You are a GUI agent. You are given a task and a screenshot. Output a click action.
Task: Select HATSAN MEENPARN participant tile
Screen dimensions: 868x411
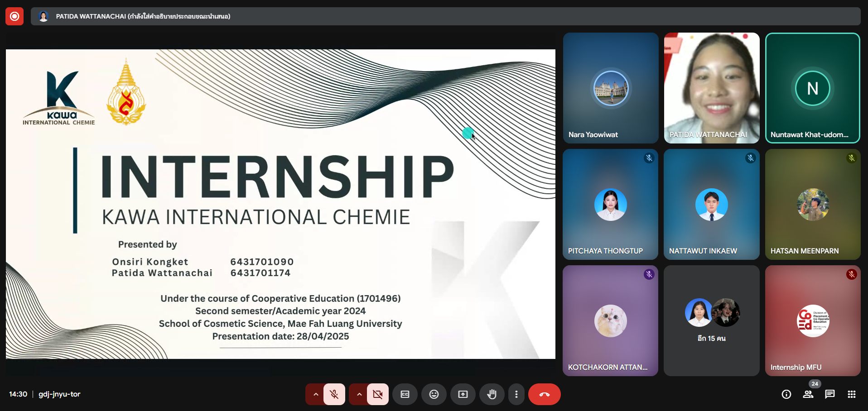(x=813, y=204)
